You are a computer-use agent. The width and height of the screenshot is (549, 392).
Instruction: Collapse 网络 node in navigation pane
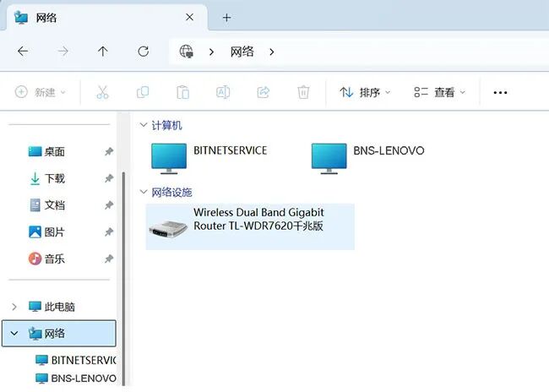pos(14,334)
